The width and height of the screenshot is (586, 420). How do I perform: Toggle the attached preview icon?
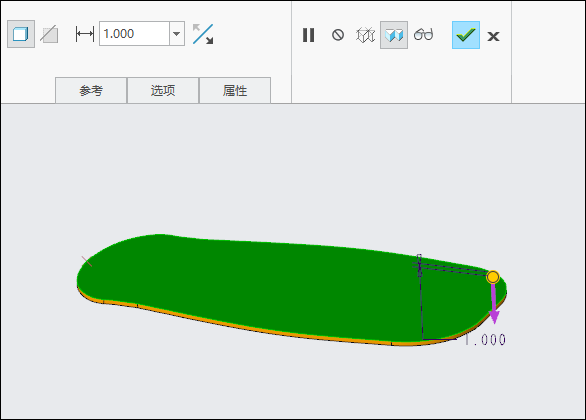click(394, 35)
